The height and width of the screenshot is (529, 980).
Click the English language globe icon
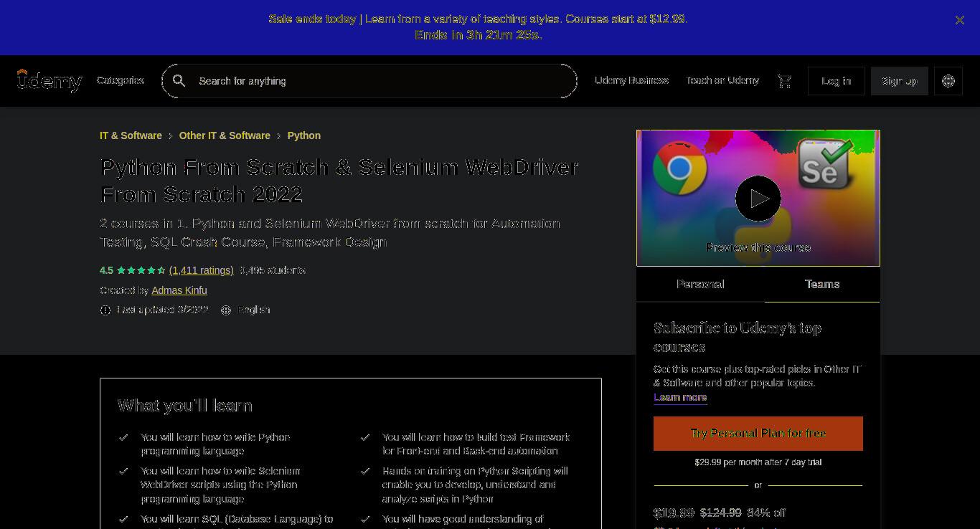tap(226, 310)
